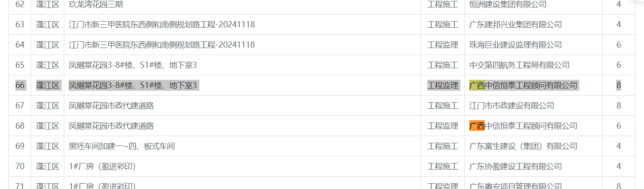Select the 黑坯车间加建一~四、板式车间 project cell
The image size is (644, 189).
[242, 146]
